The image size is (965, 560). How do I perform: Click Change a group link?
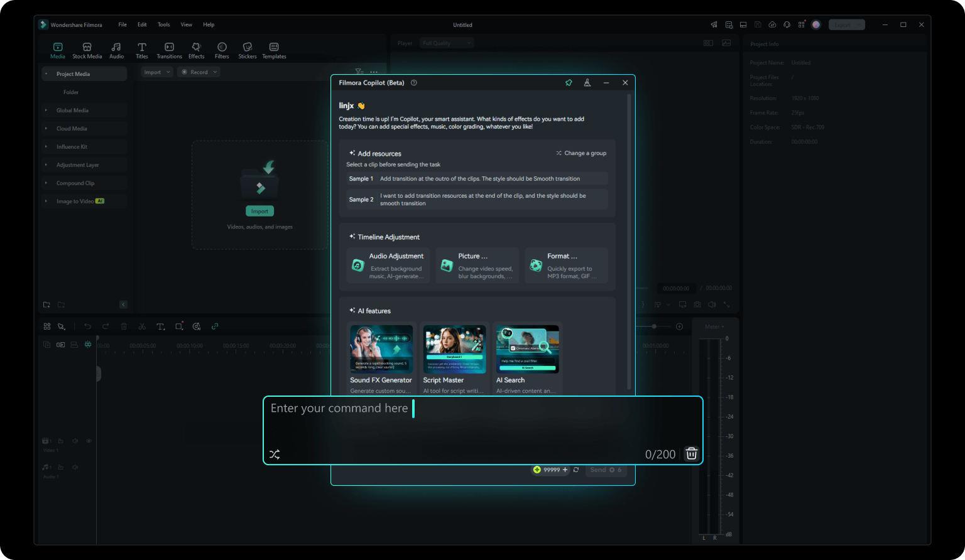pos(581,153)
